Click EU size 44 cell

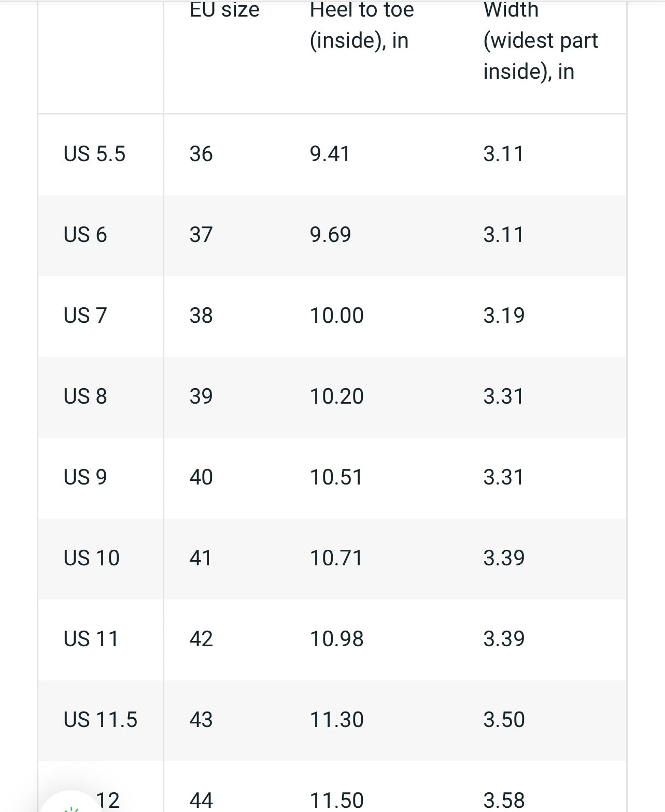pos(201,801)
